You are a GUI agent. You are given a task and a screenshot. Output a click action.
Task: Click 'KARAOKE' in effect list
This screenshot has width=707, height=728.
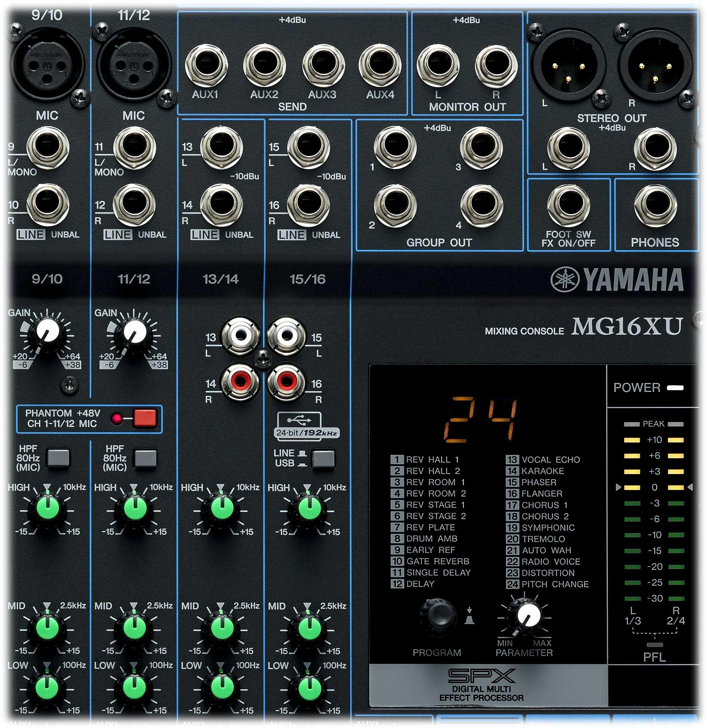pos(542,471)
